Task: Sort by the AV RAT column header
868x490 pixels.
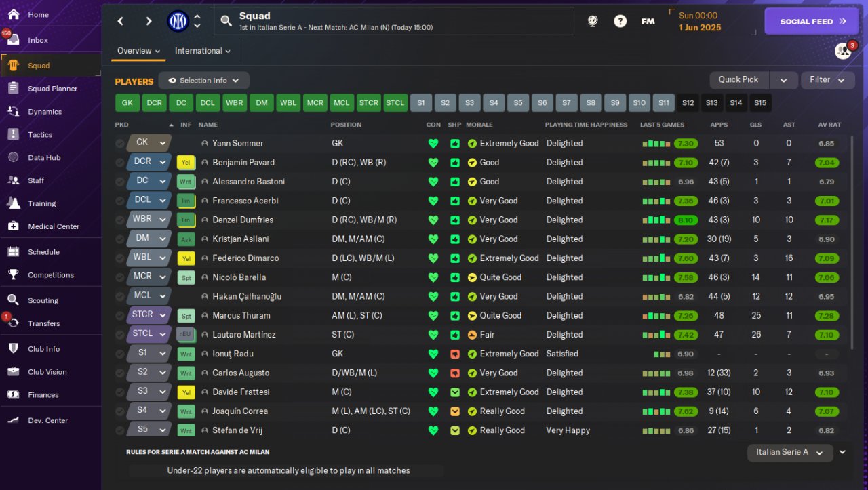Action: [x=829, y=125]
